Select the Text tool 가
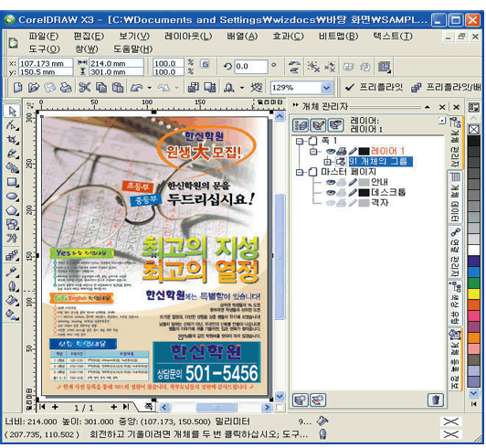 (x=12, y=238)
